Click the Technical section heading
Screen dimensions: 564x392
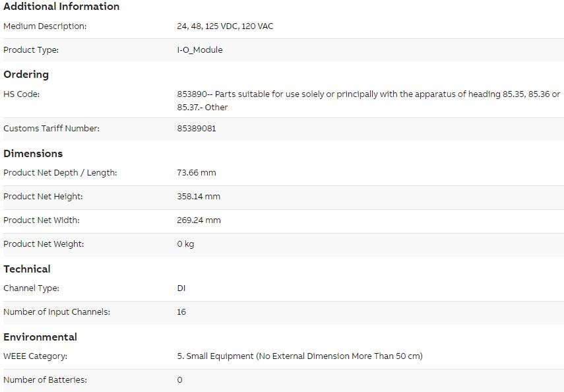point(27,269)
